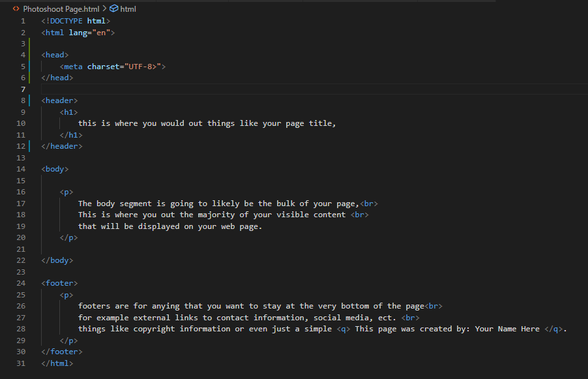Open the Photoshoot Page.html breadcrumb item

point(61,9)
